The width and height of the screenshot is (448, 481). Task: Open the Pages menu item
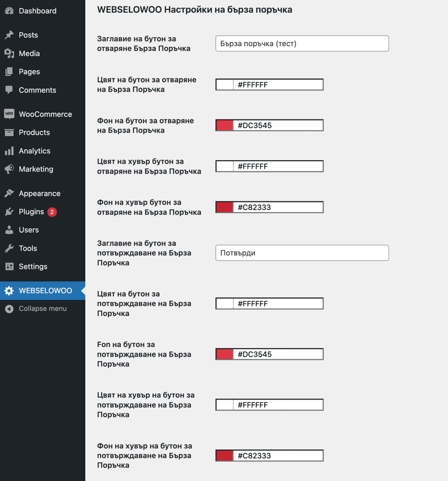click(29, 72)
